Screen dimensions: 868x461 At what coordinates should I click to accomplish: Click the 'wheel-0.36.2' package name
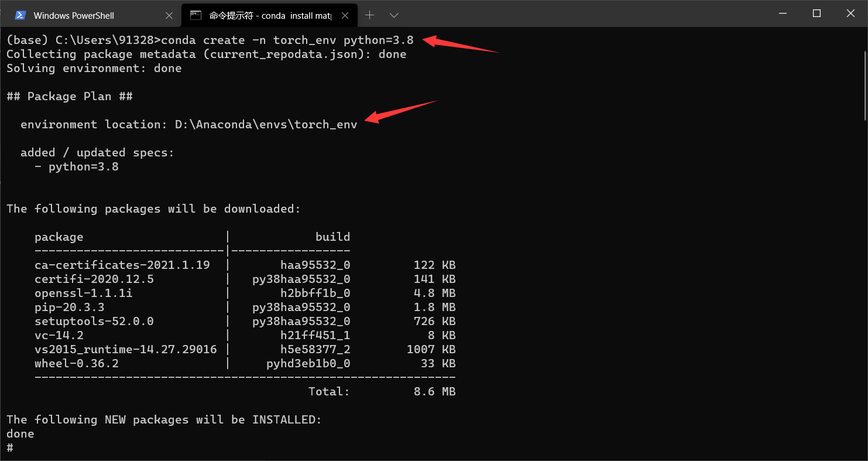77,364
